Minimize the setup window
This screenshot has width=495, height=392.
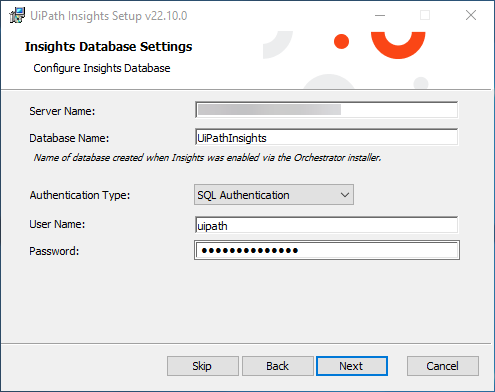380,15
